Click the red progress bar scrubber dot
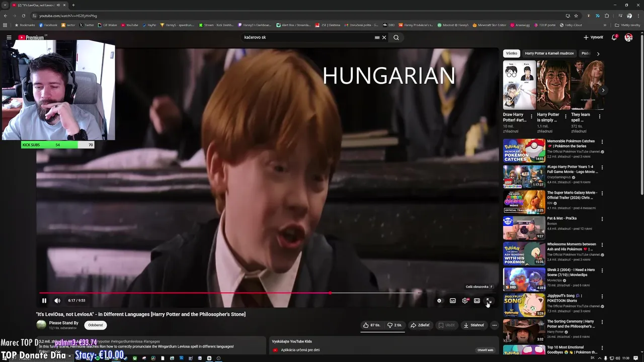 330,293
